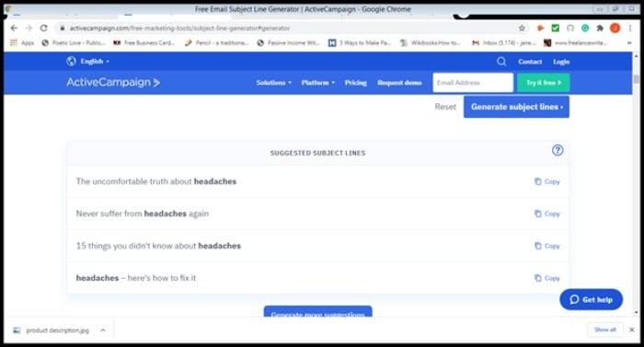This screenshot has height=347, width=644.
Task: Select '15 things you didn't know about headaches' text
Action: [x=158, y=246]
